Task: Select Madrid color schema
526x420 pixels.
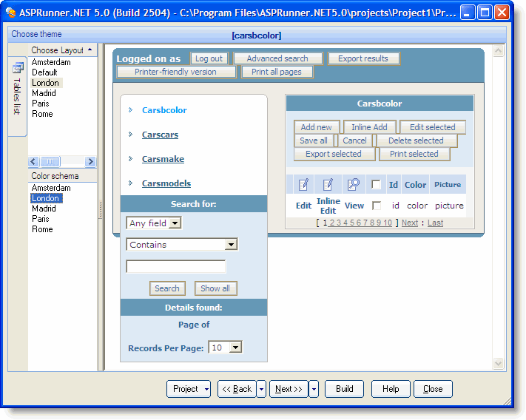Action: [44, 209]
